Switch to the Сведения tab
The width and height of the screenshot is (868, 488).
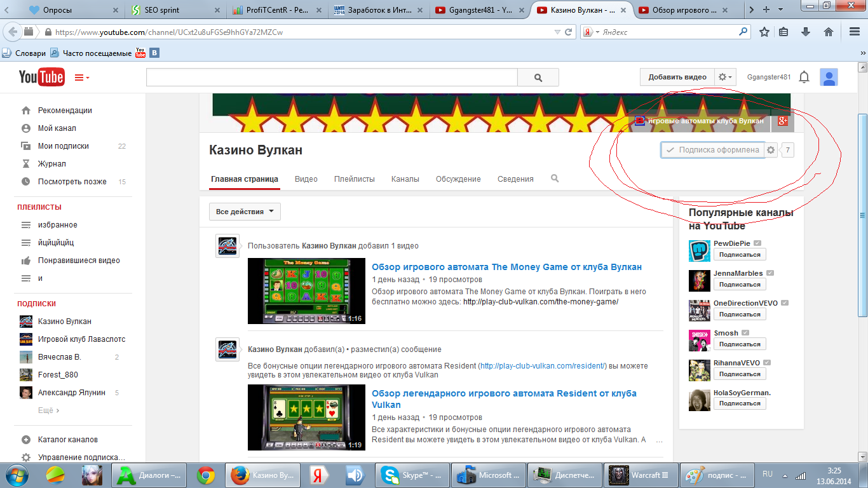click(515, 179)
